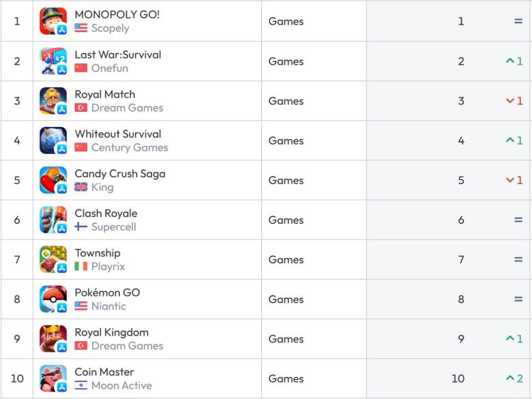The height and width of the screenshot is (399, 532).
Task: Select the Coin Master pig icon
Action: click(53, 379)
